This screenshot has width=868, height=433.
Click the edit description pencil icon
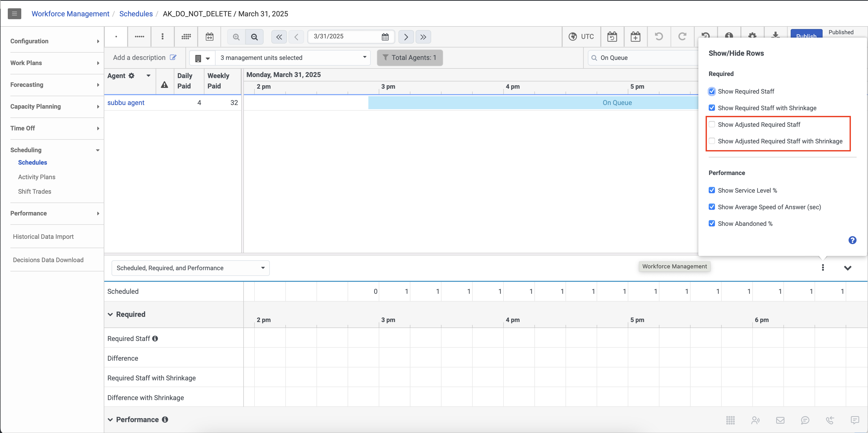[x=173, y=58]
